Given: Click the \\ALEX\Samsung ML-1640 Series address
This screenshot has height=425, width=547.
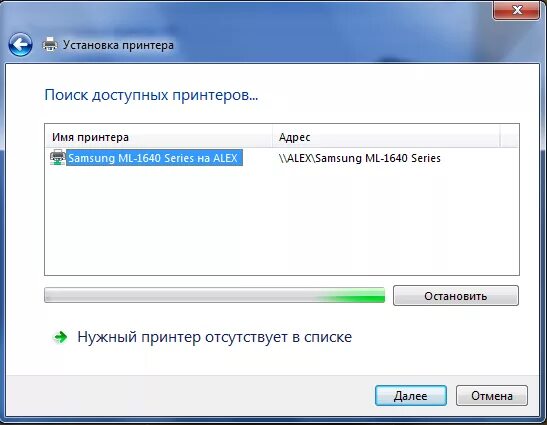Looking at the screenshot, I should pyautogui.click(x=360, y=158).
